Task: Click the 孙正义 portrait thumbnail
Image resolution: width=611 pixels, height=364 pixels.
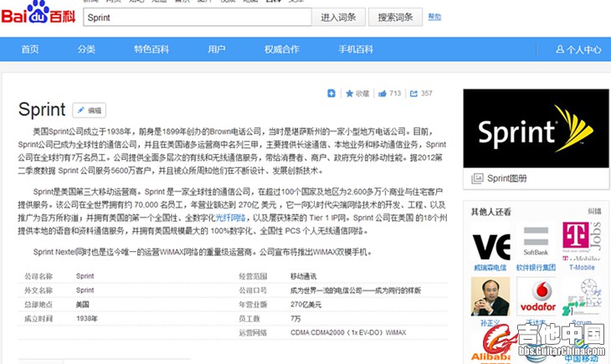Action: tap(490, 296)
